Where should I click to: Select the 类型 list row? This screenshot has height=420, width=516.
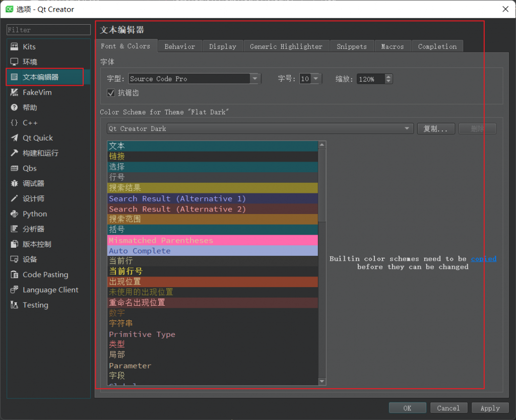click(x=213, y=344)
